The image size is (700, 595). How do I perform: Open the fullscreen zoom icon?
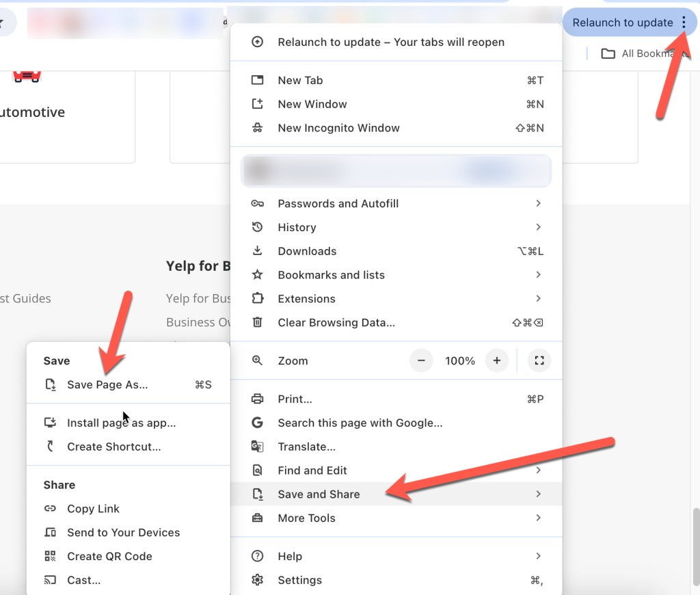click(x=539, y=360)
